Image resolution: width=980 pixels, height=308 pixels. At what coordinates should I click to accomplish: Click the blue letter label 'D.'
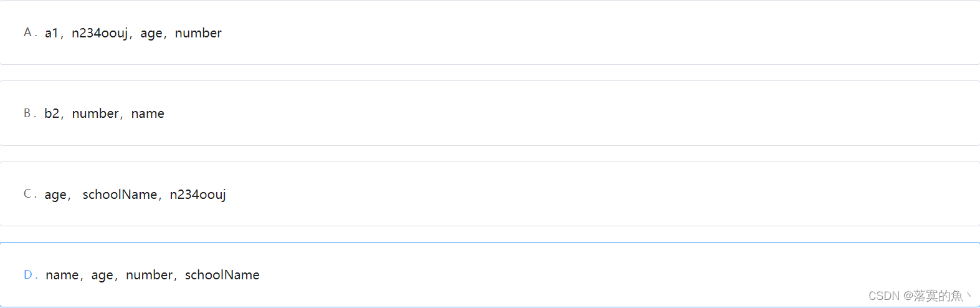click(31, 275)
